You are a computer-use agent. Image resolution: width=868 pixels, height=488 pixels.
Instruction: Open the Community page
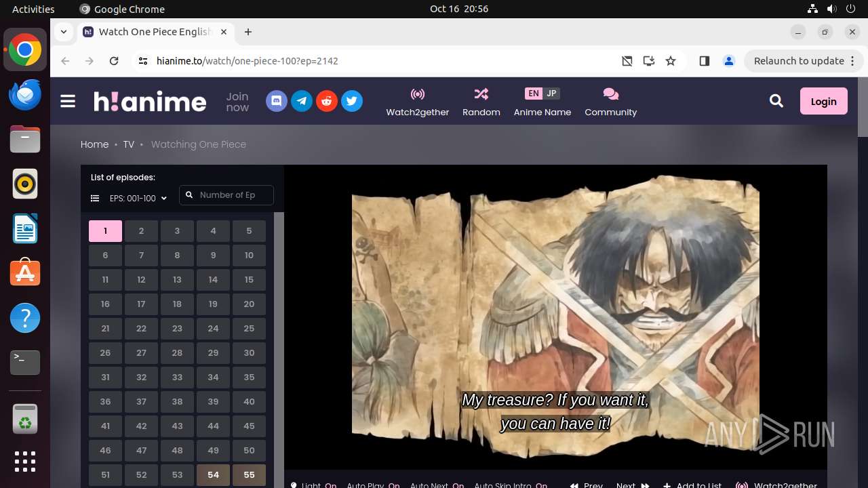tap(611, 102)
